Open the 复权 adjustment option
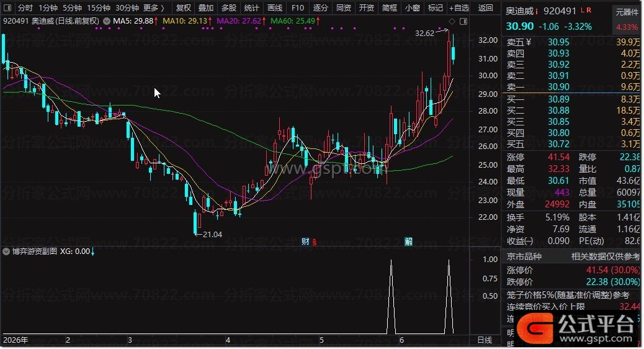The image size is (644, 349). [x=183, y=8]
